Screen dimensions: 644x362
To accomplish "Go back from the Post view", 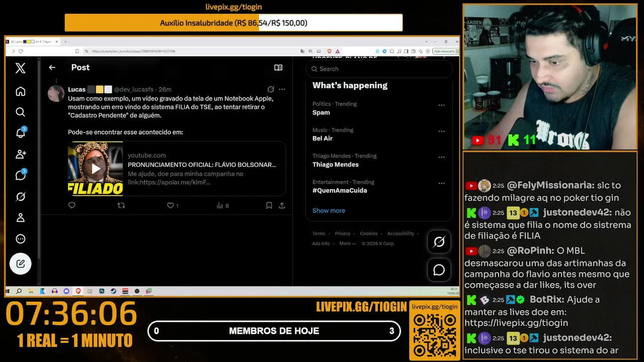I will pos(52,67).
